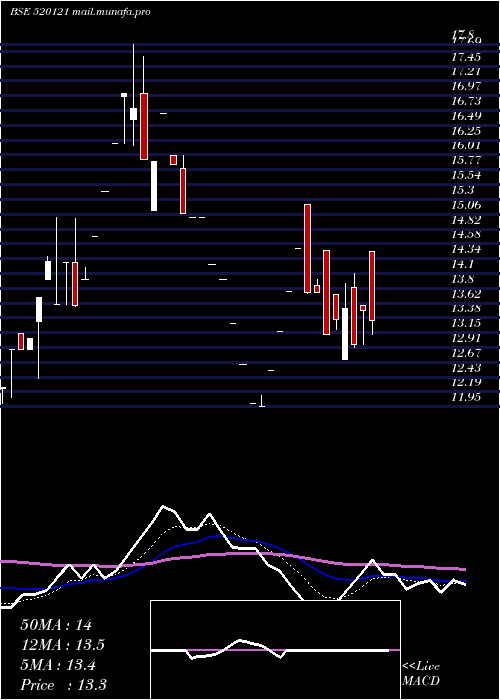Click the '50MA : 14' indicator text
Screen dimensions: 500x700
click(56, 625)
